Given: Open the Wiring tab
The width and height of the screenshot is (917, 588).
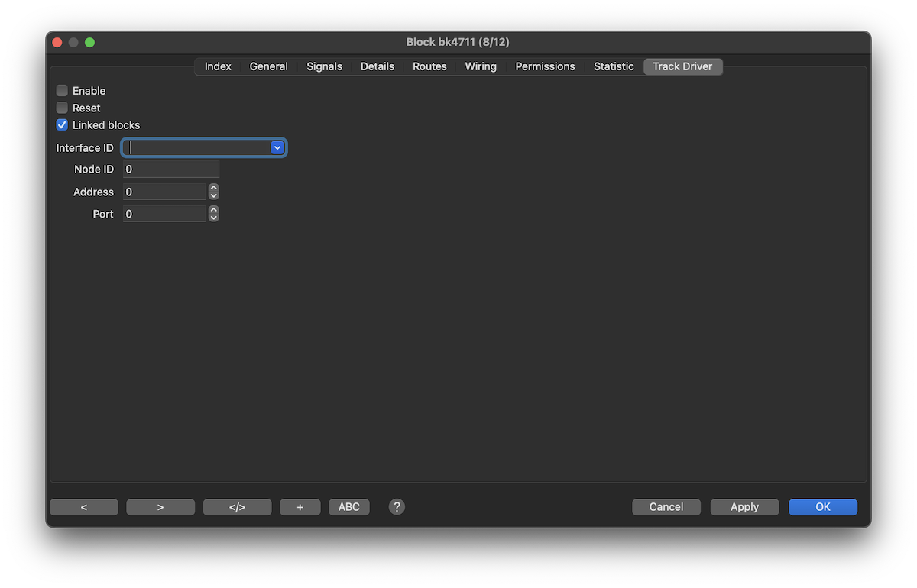Looking at the screenshot, I should click(x=481, y=66).
